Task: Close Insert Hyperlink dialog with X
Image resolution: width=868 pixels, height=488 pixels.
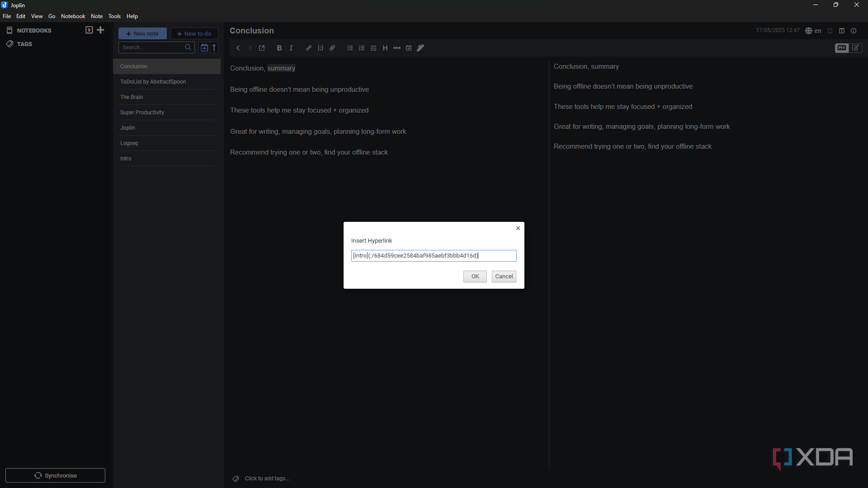Action: [x=518, y=228]
